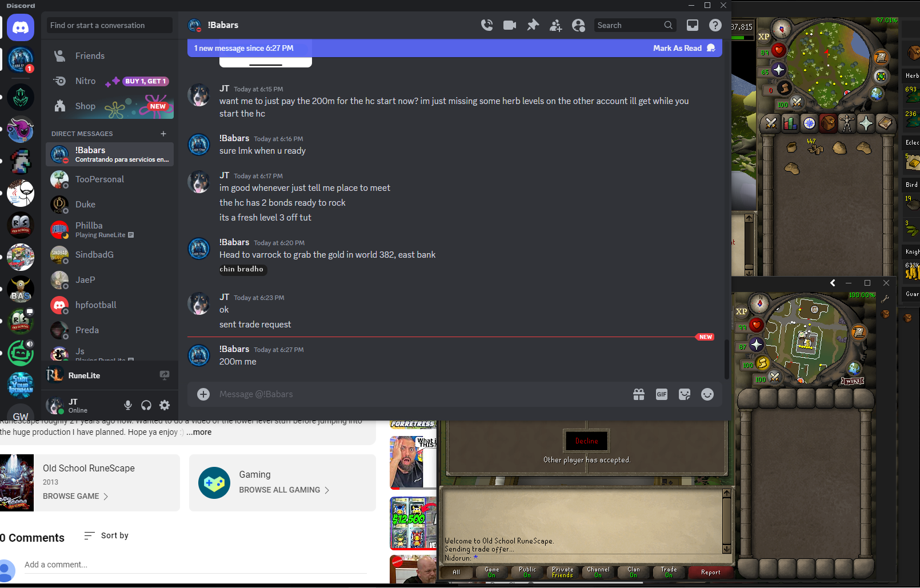The width and height of the screenshot is (920, 588).
Task: Click the plus attachment button
Action: coord(203,394)
